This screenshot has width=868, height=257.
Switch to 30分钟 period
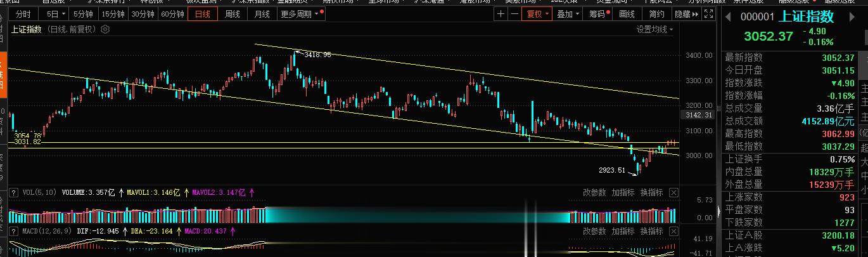pos(143,14)
